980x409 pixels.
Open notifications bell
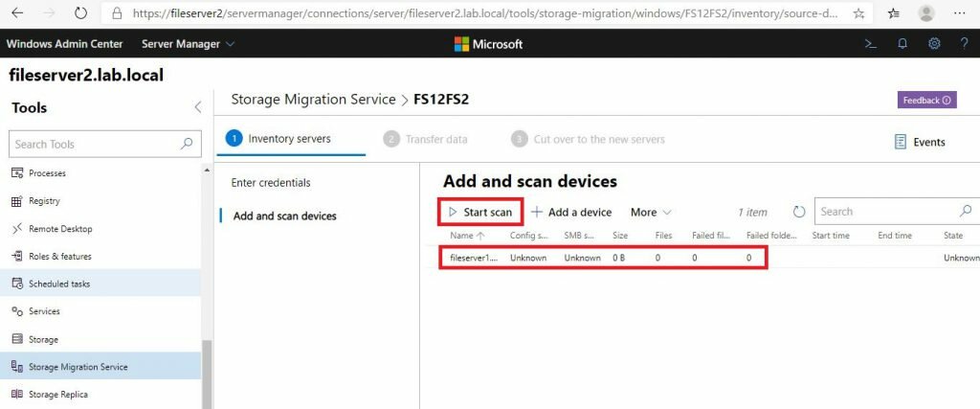pyautogui.click(x=902, y=44)
